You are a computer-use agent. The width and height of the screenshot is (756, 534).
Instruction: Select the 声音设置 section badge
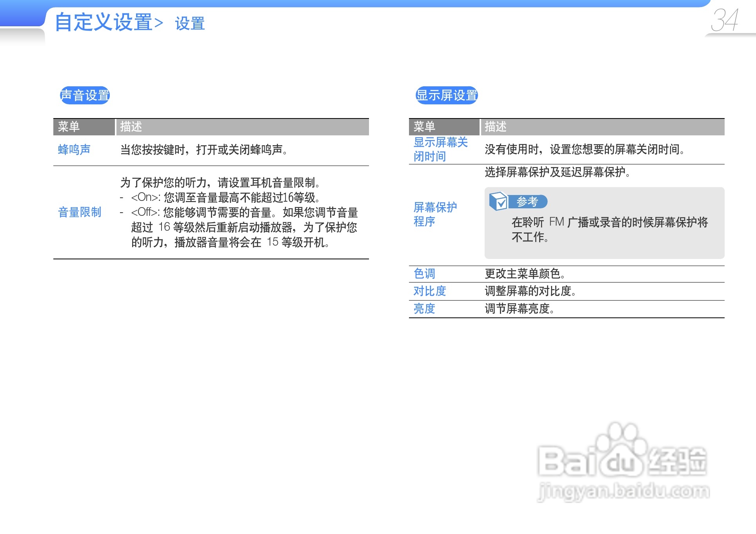click(x=85, y=94)
